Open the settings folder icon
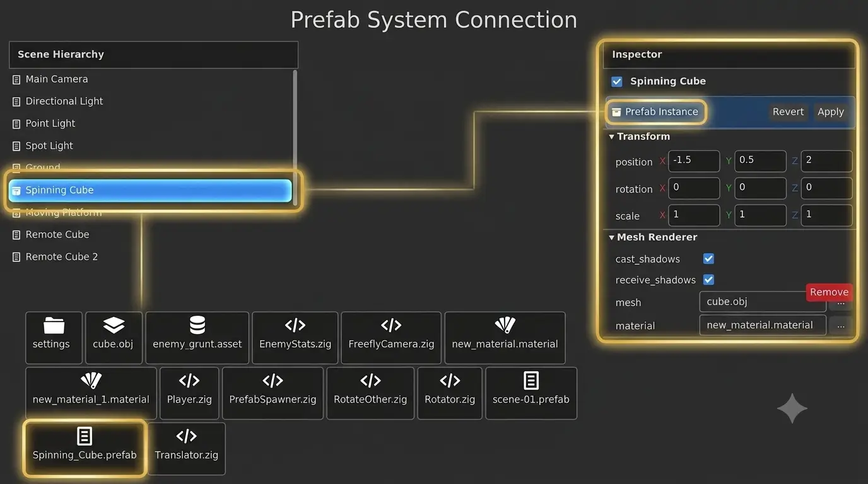This screenshot has width=868, height=484. pos(54,325)
